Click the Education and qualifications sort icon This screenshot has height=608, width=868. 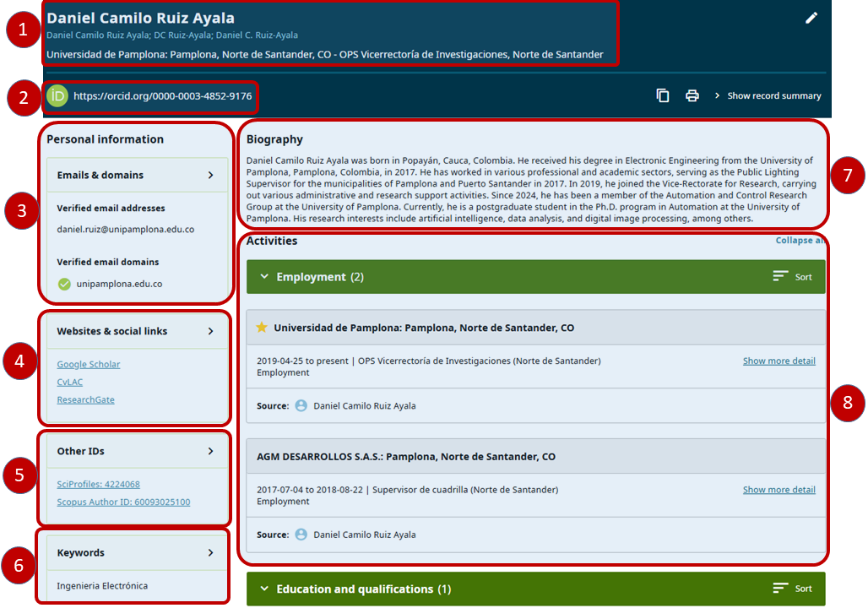coord(781,589)
